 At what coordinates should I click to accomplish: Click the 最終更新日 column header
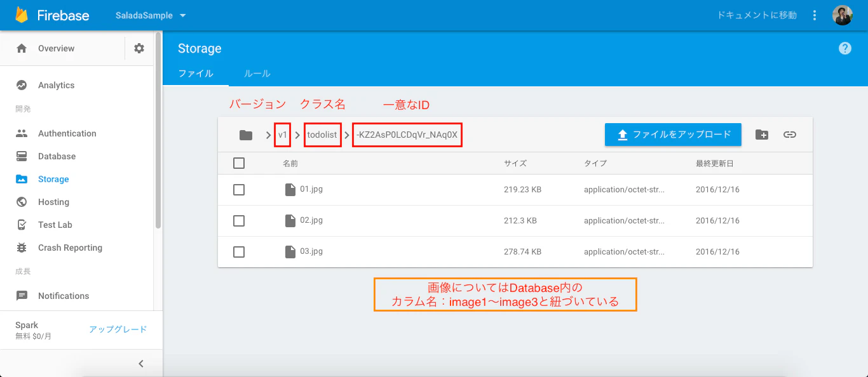tap(715, 163)
